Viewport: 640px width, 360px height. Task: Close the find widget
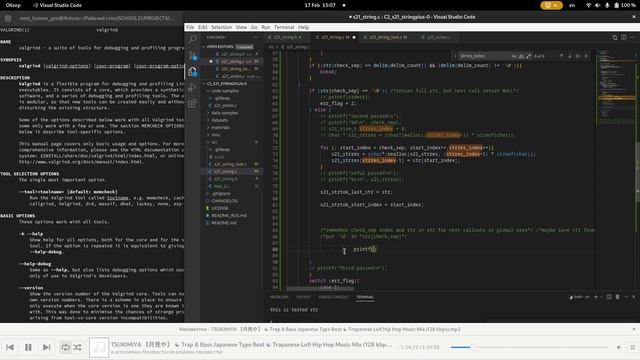tap(586, 56)
